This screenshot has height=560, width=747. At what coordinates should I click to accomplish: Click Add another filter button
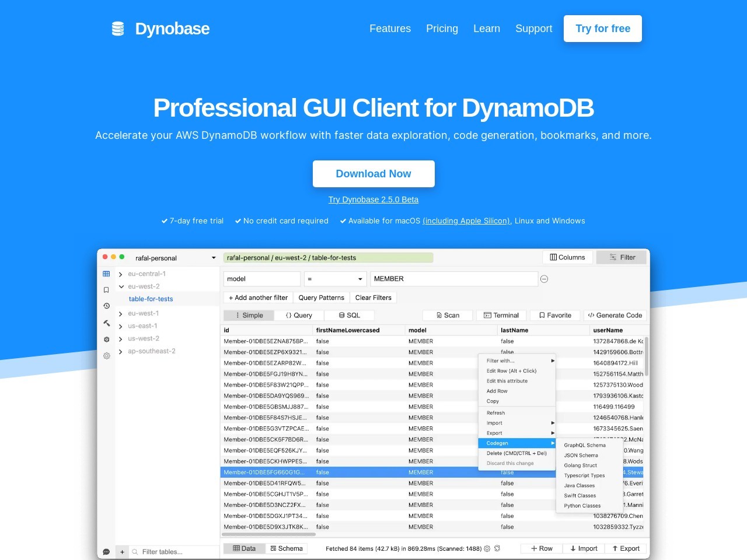coord(258,297)
